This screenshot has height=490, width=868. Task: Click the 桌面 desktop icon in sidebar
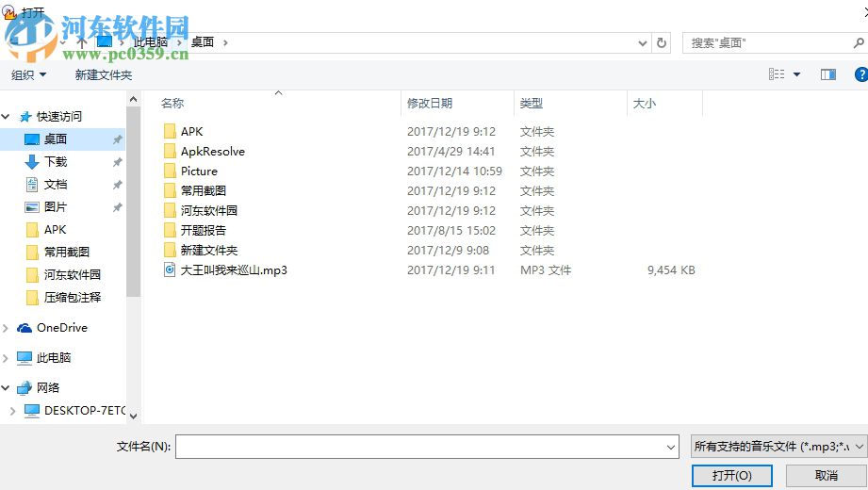click(32, 139)
